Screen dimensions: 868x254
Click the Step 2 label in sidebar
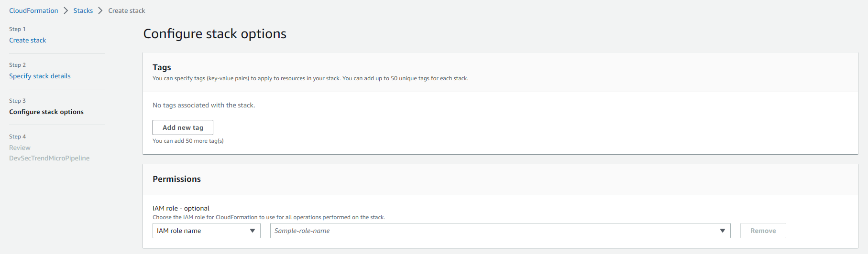[x=17, y=65]
